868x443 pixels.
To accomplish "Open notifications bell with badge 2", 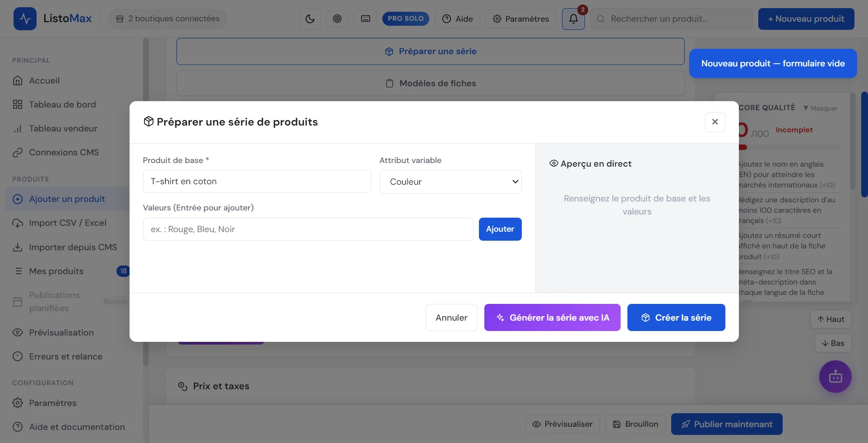I will point(573,19).
